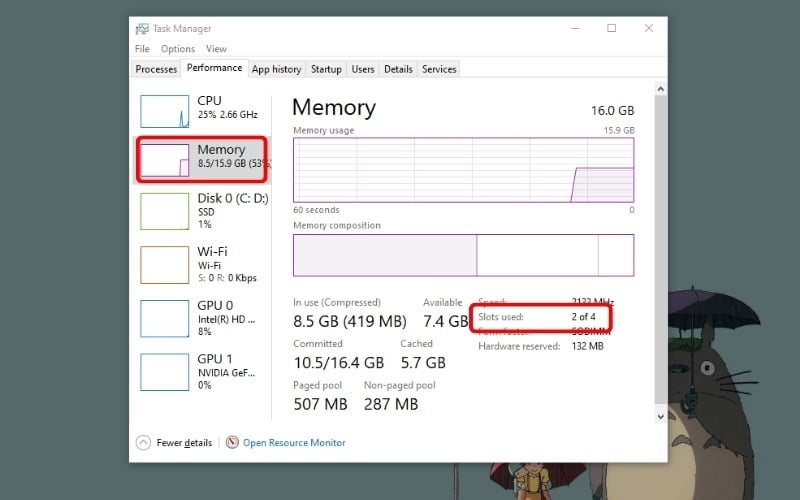
Task: Open the File menu
Action: [142, 49]
